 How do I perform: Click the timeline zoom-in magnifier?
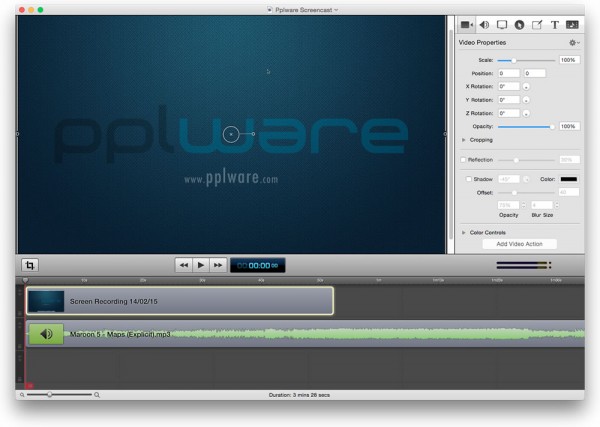[97, 395]
